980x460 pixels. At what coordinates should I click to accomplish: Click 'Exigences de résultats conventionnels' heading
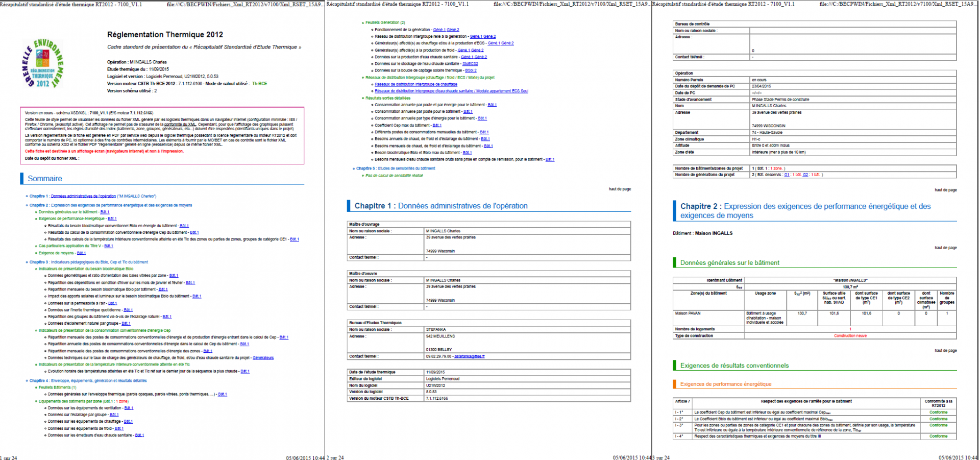pos(734,366)
